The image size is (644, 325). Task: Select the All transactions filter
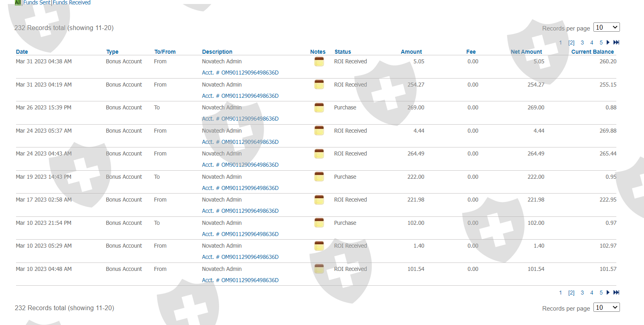pos(18,2)
